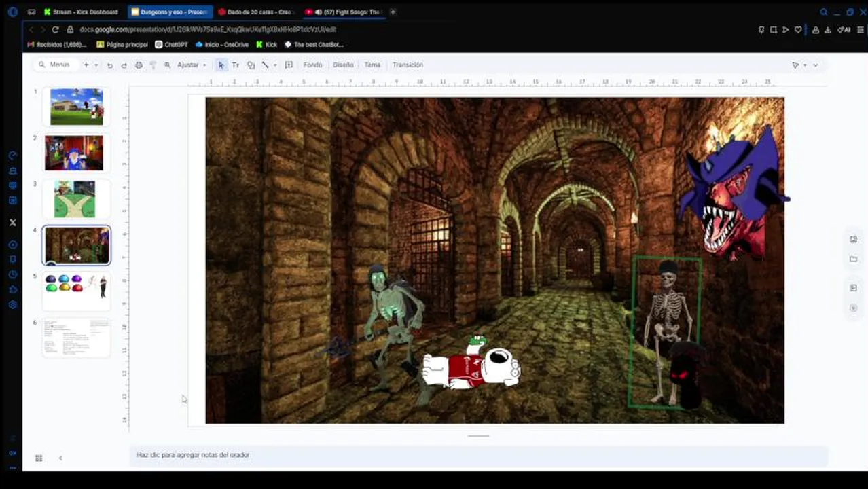
Task: Open browser downloads icon
Action: point(829,30)
